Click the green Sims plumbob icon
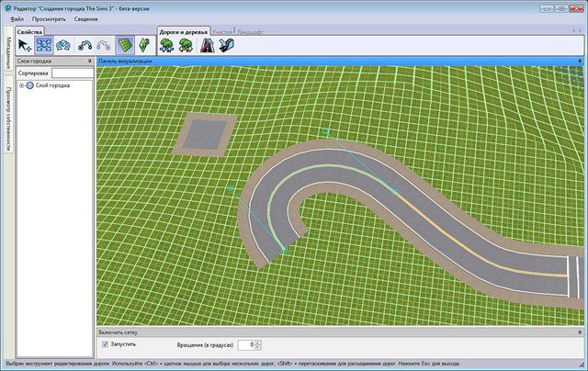Viewport: 588px width, 371px height. coord(144,44)
